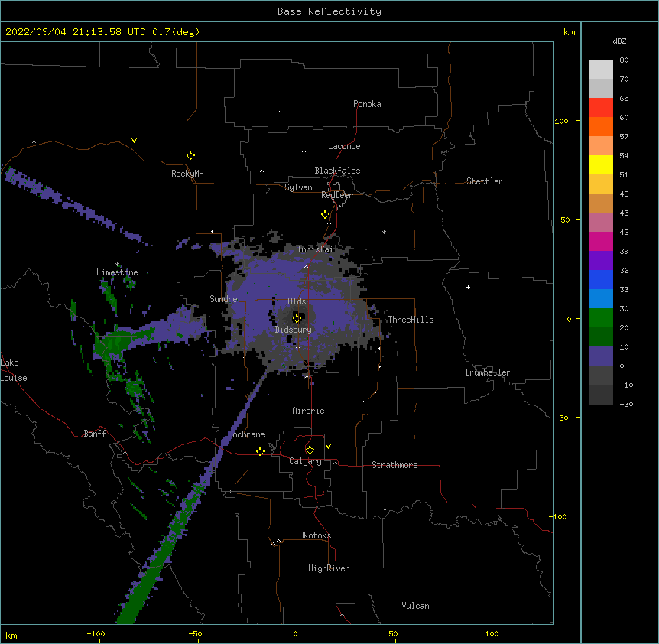Viewport: 659px width, 644px height.
Task: Click the Lake Louise map label
Action: pyautogui.click(x=14, y=370)
